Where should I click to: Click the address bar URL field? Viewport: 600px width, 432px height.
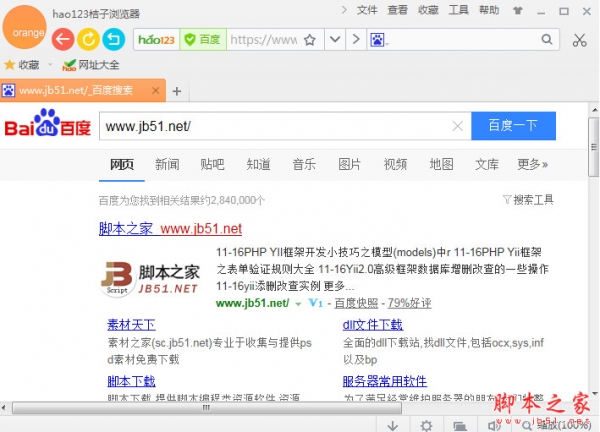click(264, 39)
